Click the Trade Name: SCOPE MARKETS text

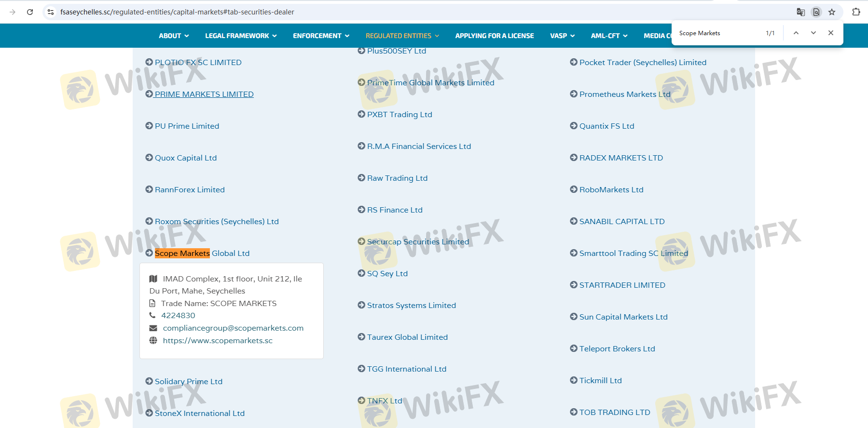pyautogui.click(x=219, y=303)
